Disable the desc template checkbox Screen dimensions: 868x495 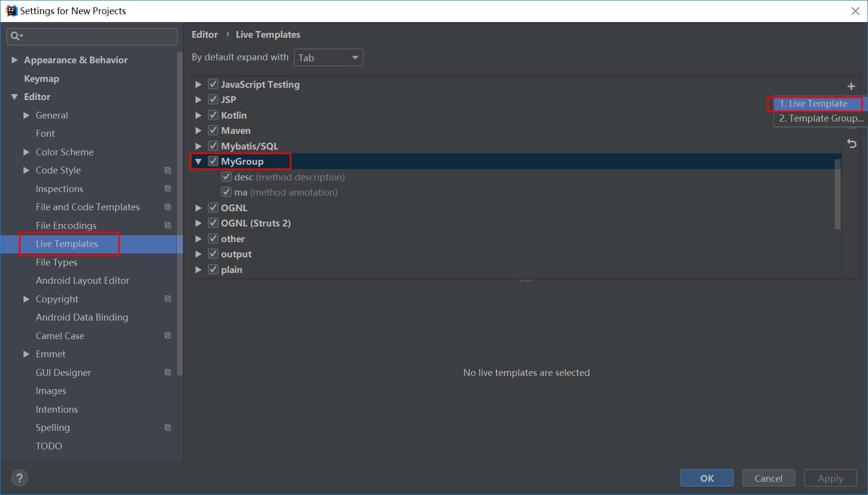point(226,177)
